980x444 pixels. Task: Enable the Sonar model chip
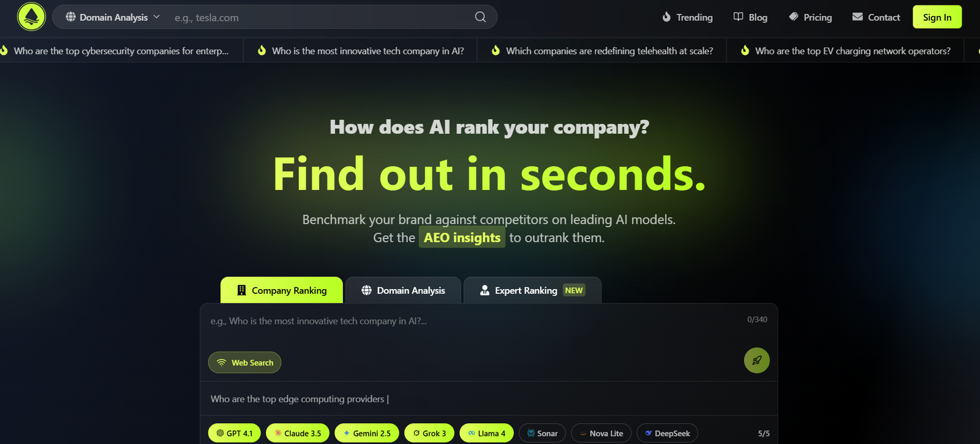[x=542, y=433]
